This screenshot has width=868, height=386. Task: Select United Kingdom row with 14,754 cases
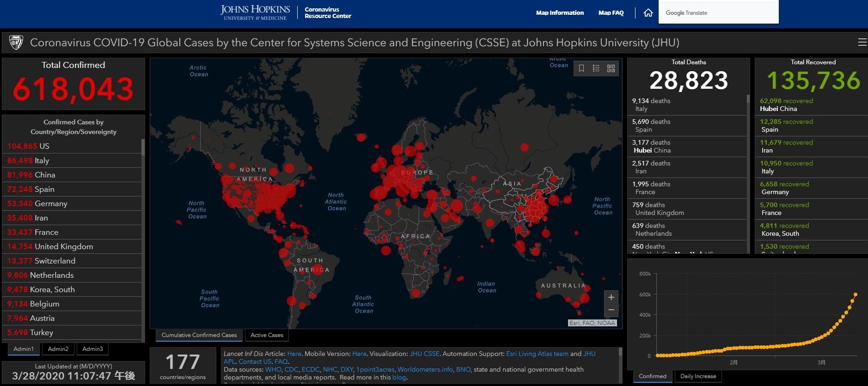(72, 246)
